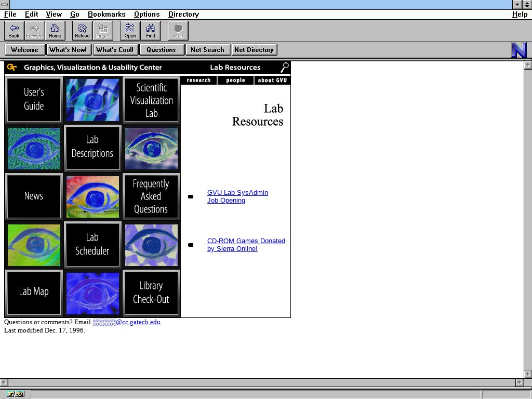Viewport: 532px width, 399px height.
Task: Switch to the about GVU tab
Action: click(272, 80)
